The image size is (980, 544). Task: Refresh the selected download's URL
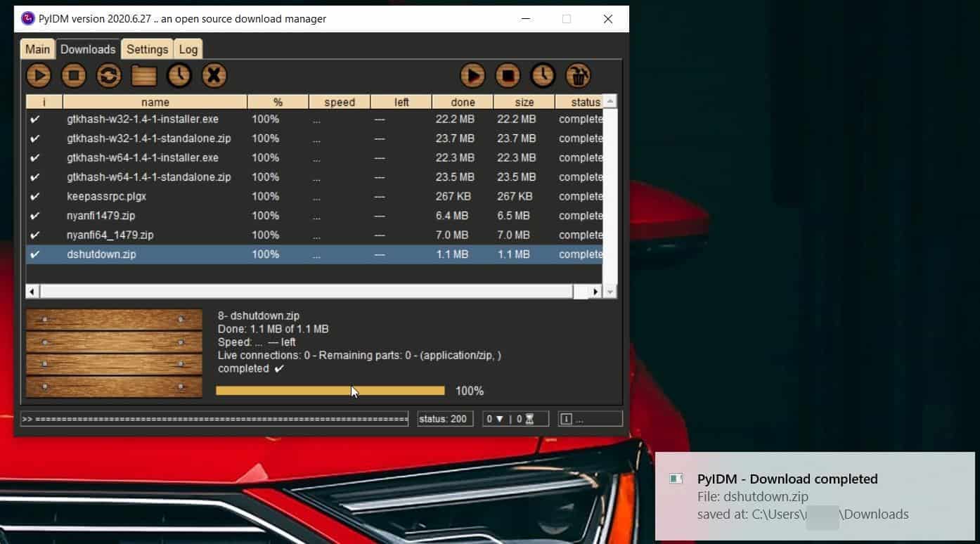109,75
